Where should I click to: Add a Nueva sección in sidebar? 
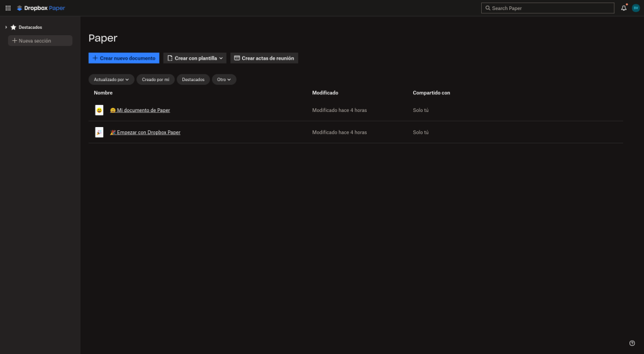(x=40, y=41)
